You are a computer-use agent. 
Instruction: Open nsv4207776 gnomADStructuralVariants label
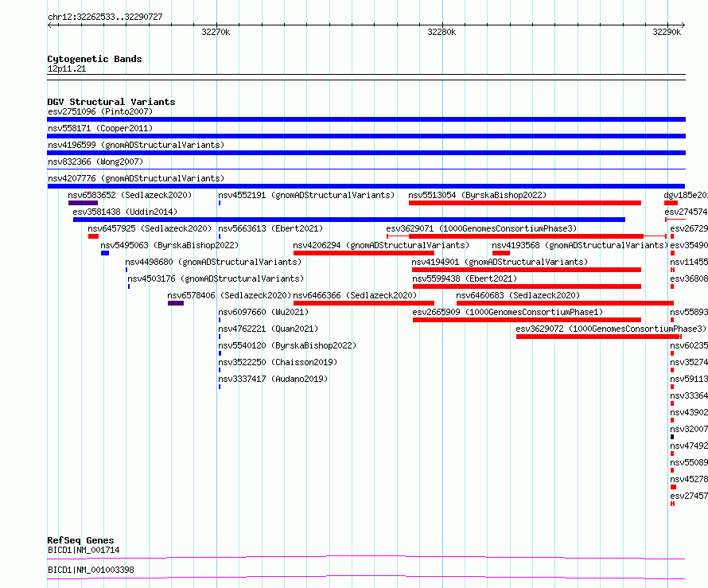136,178
